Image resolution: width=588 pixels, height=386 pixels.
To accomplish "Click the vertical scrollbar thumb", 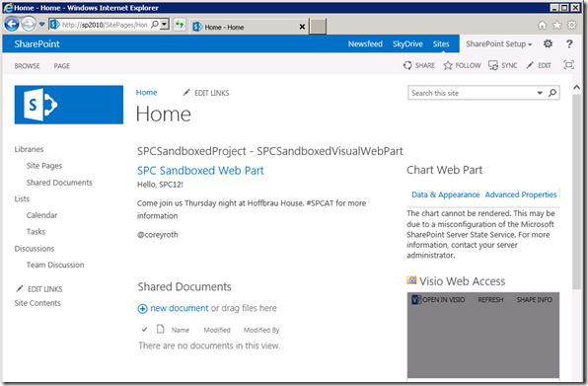I will 576,192.
